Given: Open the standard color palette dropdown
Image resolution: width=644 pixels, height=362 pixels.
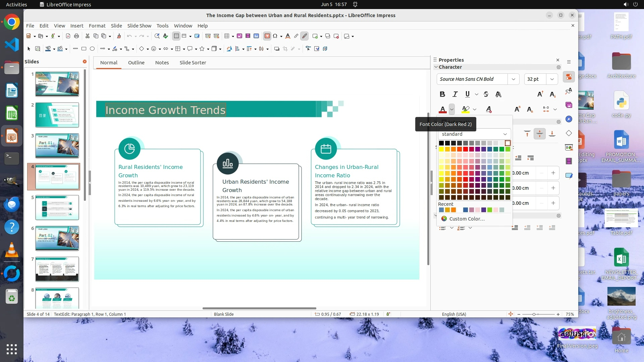Looking at the screenshot, I should pos(474,134).
